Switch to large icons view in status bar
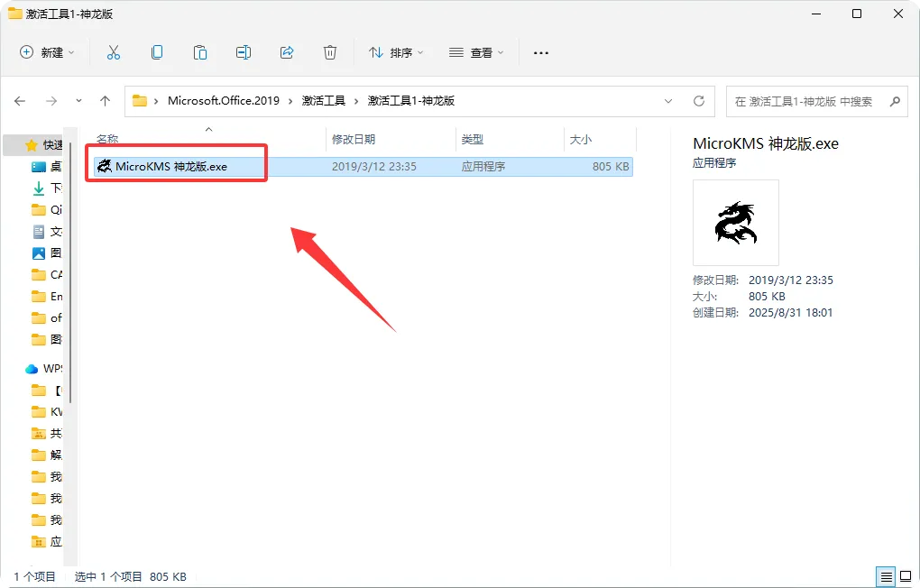 click(906, 576)
